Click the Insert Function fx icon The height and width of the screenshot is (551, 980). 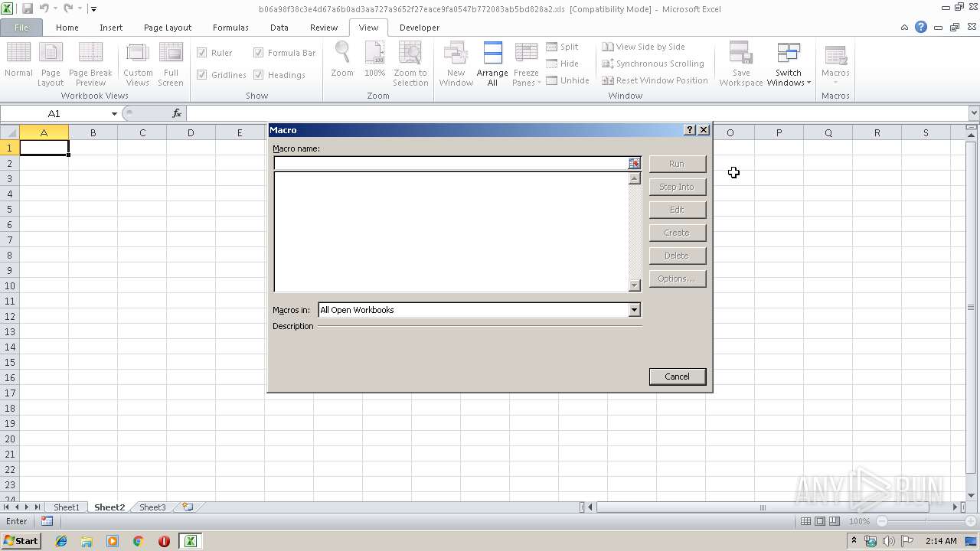(177, 113)
